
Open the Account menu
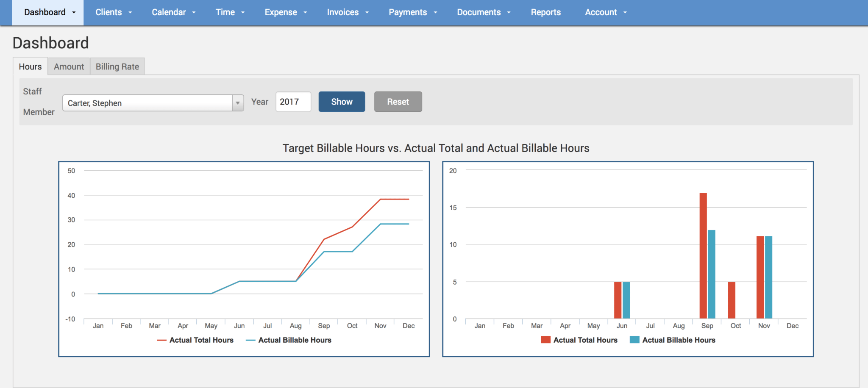[605, 12]
